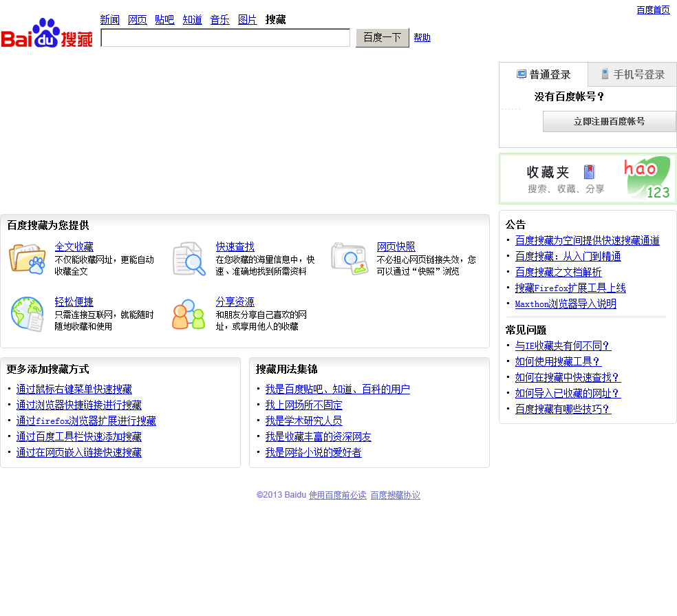Open 通过在网页嵌入链接快速搜藏 link
Image resolution: width=677 pixels, height=616 pixels.
(78, 452)
